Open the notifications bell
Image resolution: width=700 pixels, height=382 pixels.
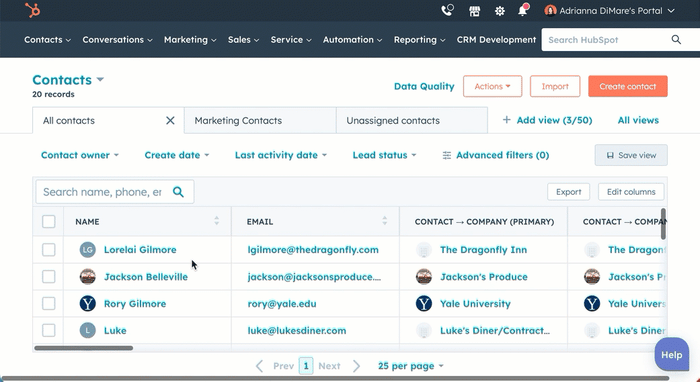pyautogui.click(x=523, y=10)
